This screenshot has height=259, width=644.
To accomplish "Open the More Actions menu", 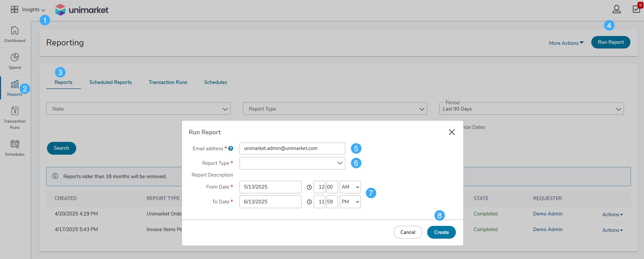I will pyautogui.click(x=566, y=43).
